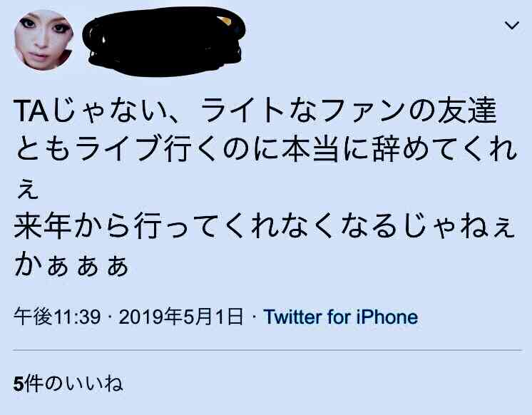Screen dimensions: 532x415
Task: Click the blacked-out account name
Action: (163, 41)
